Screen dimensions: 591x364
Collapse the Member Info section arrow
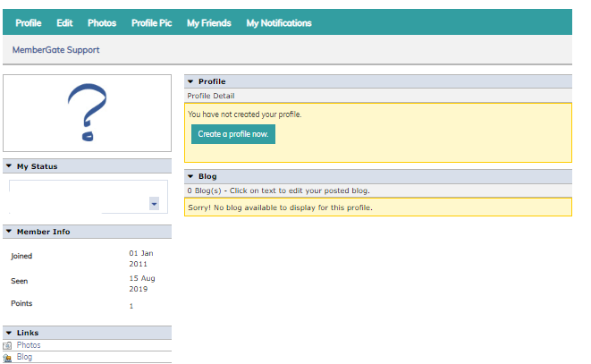(9, 232)
